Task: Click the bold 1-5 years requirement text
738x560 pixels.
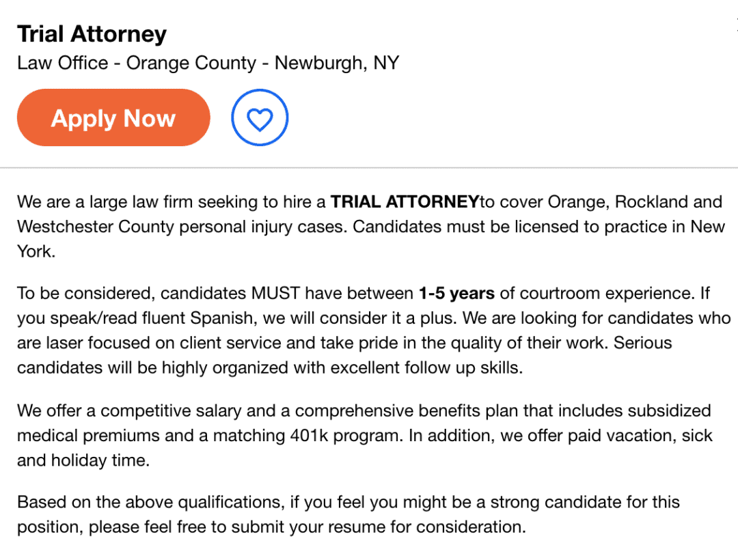Action: point(456,293)
